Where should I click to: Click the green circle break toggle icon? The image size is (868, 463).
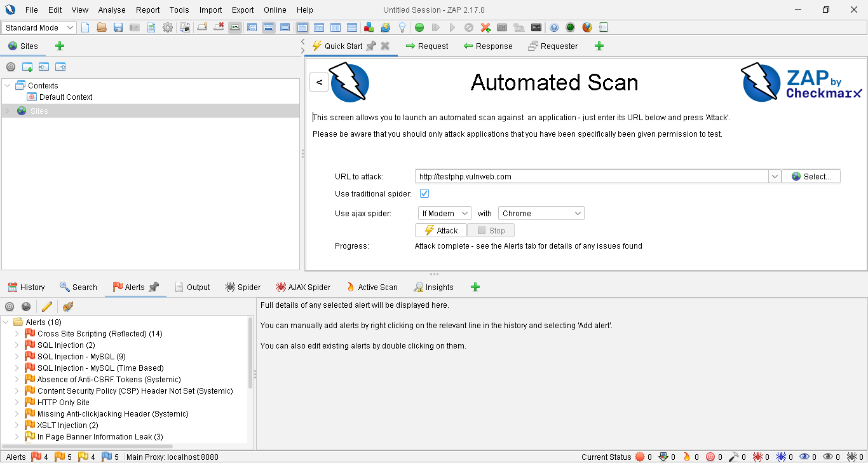pos(419,27)
